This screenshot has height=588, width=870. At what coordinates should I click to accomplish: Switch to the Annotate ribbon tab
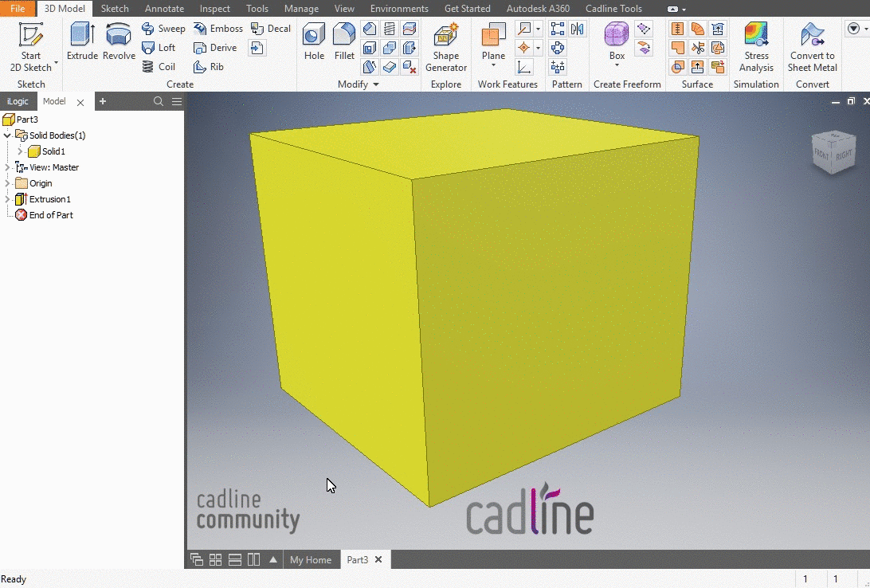click(164, 8)
